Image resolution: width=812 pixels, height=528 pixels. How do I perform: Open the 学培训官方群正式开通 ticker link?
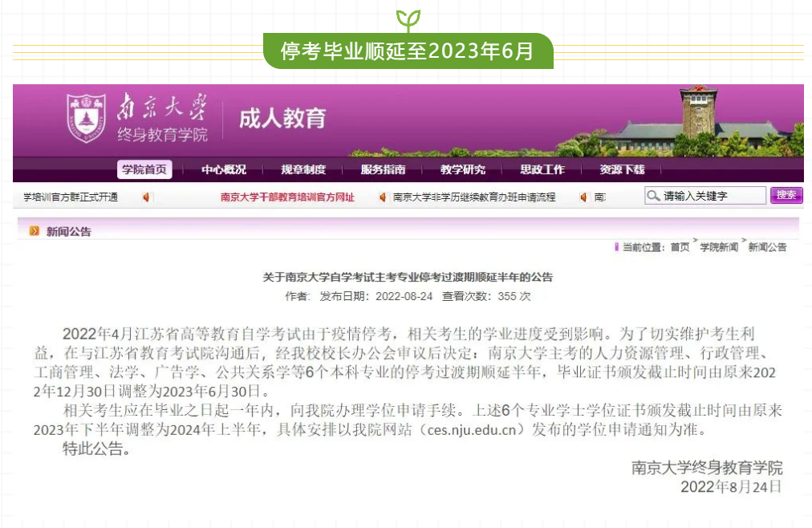[71, 197]
